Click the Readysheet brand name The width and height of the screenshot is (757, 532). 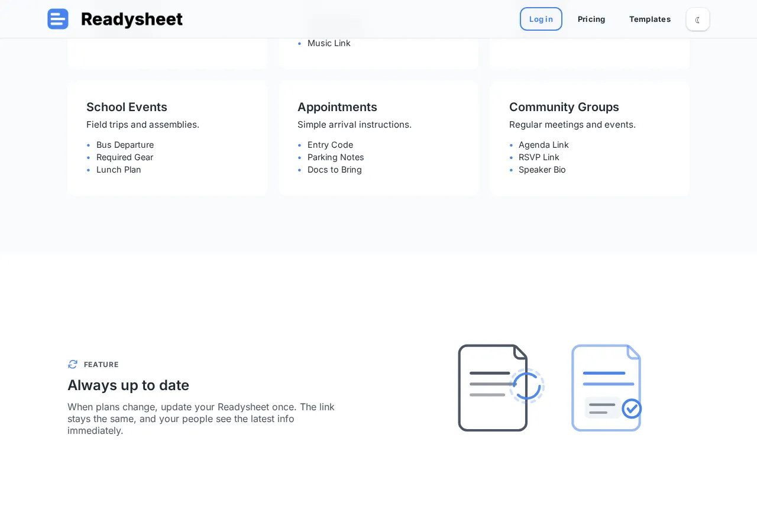point(132,20)
